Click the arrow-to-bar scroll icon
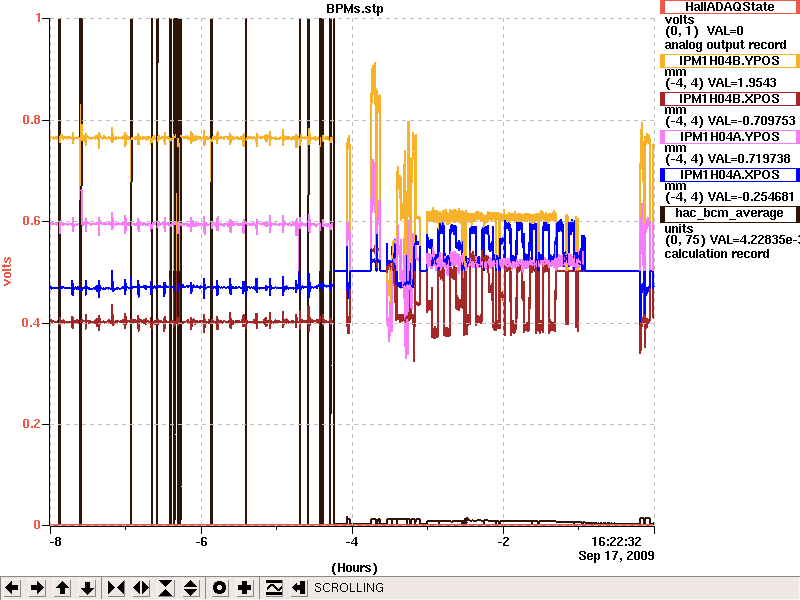800x600 pixels. click(x=298, y=588)
